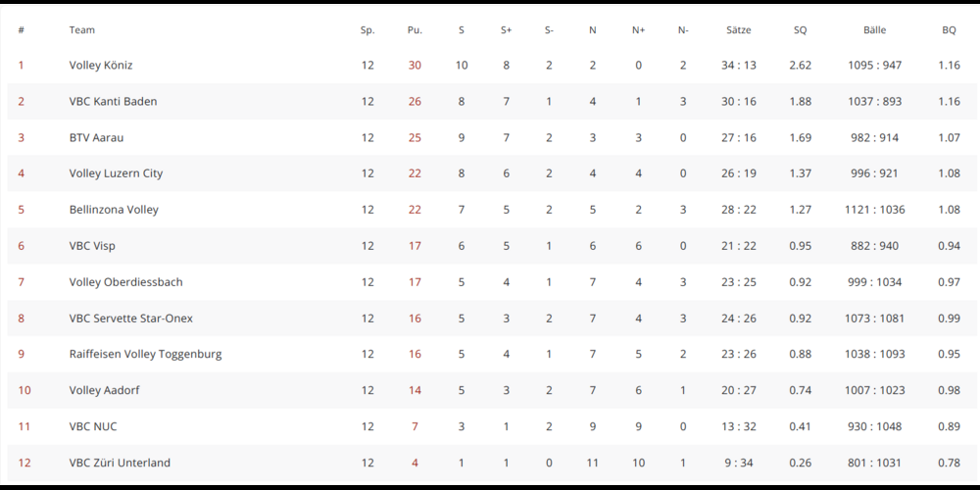Open the Volley Luzern City entry
980x490 pixels.
[x=116, y=173]
